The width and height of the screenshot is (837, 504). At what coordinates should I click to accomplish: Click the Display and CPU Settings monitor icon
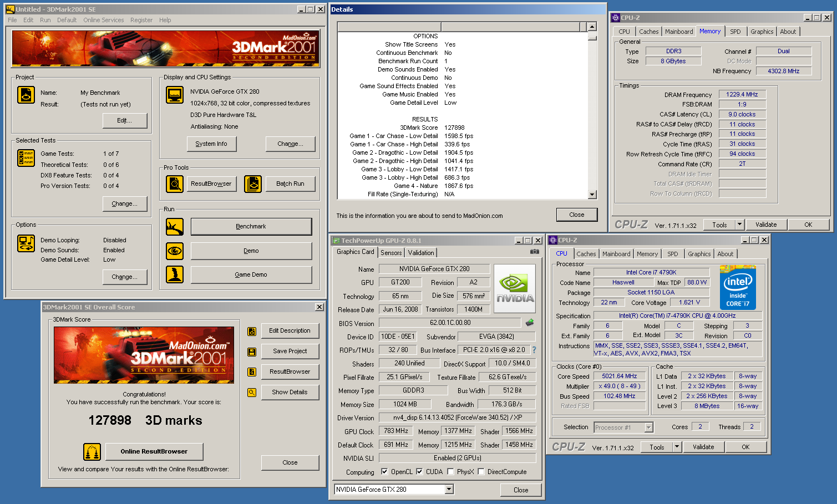tap(175, 95)
